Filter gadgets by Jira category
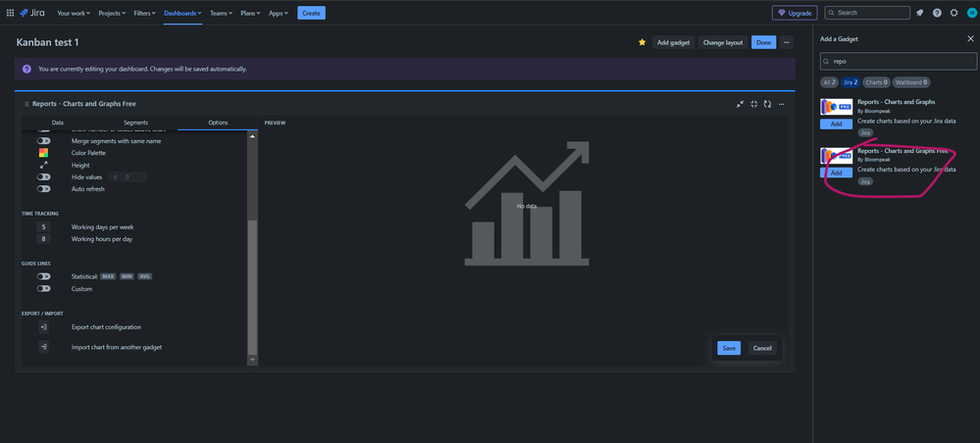 tap(851, 82)
